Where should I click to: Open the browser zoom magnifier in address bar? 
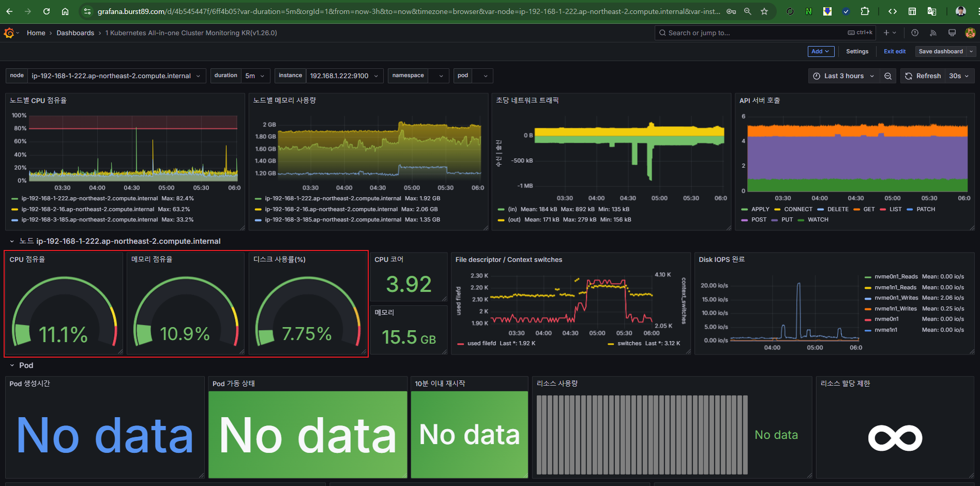(x=748, y=11)
